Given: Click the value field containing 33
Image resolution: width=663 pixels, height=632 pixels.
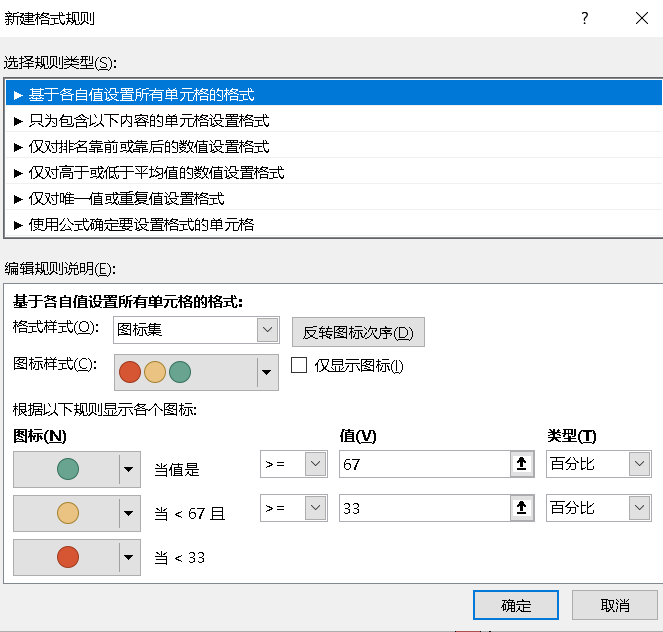Looking at the screenshot, I should (425, 508).
